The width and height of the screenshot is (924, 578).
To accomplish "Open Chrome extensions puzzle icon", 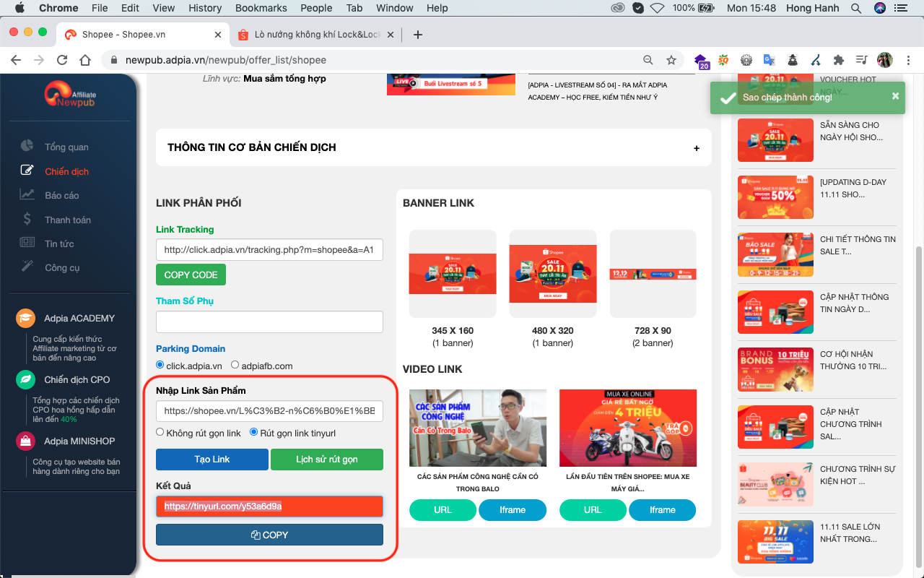I will [x=838, y=60].
